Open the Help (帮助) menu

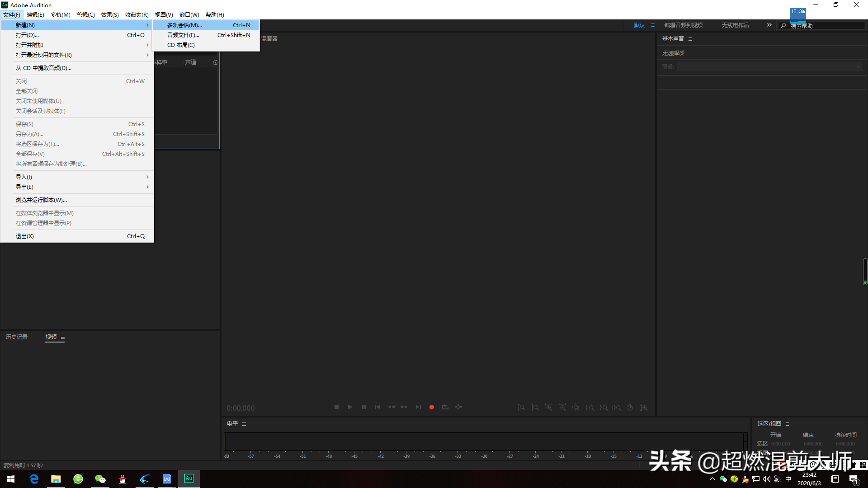pyautogui.click(x=215, y=15)
